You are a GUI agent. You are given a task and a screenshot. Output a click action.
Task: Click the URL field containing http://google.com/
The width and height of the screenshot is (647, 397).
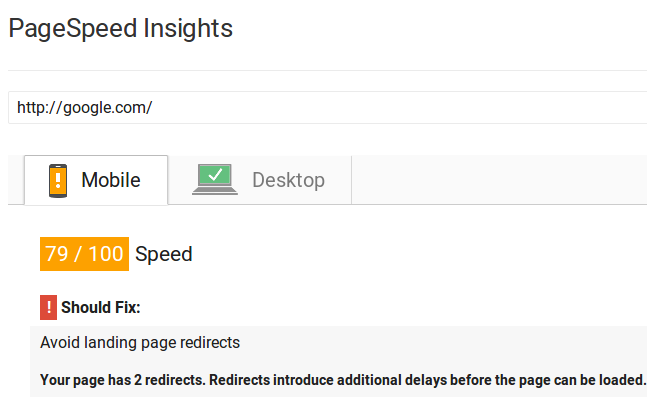(x=328, y=107)
